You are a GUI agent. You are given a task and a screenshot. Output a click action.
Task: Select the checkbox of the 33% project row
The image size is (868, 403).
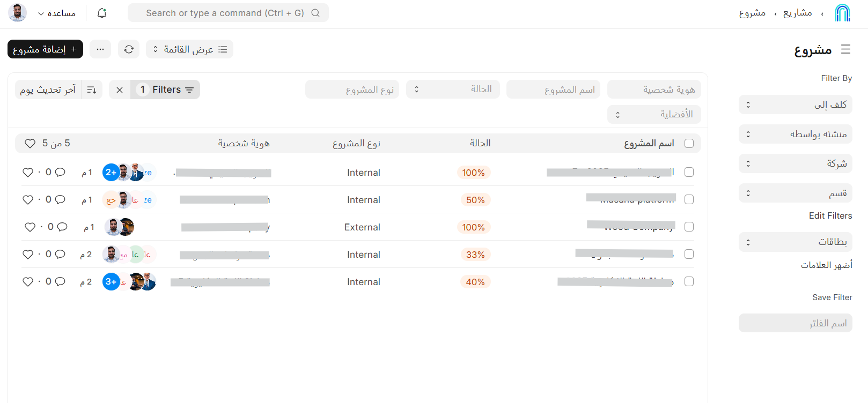tap(689, 254)
